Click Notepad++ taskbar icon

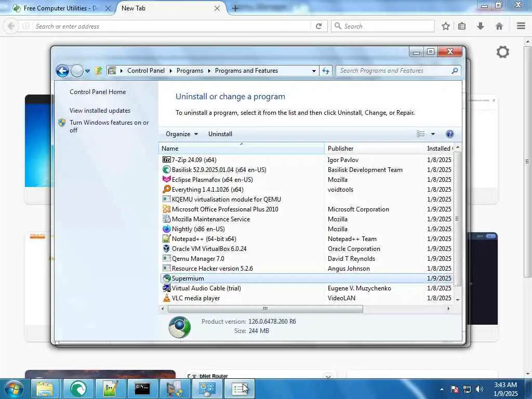(x=110, y=389)
